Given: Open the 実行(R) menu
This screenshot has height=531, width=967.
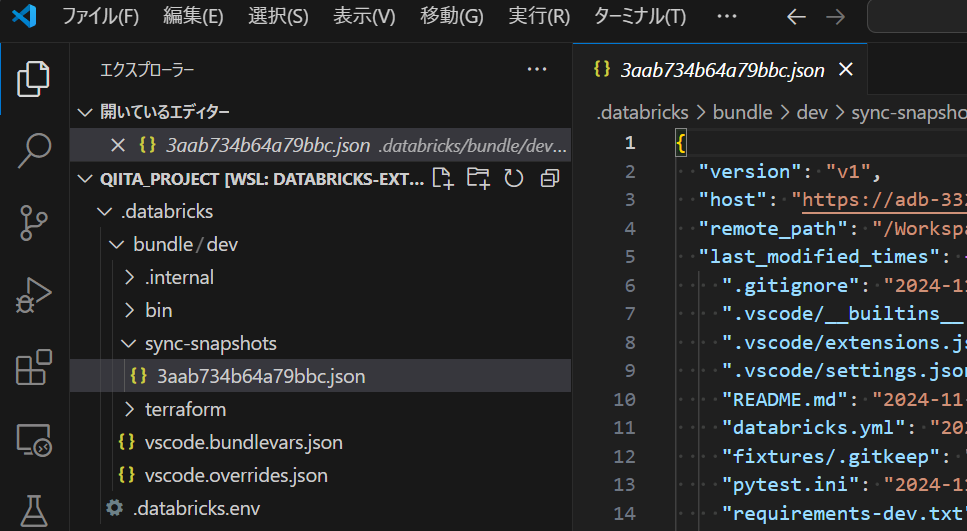Looking at the screenshot, I should pyautogui.click(x=539, y=17).
